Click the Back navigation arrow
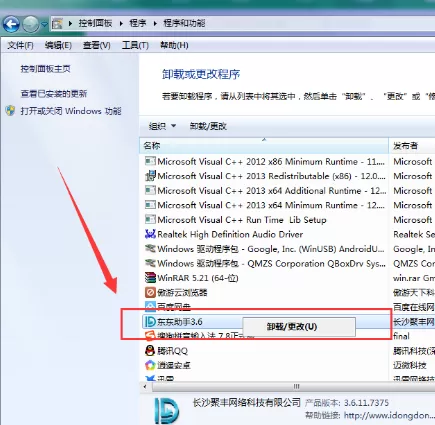Screen dimensions: 435x425 point(11,24)
